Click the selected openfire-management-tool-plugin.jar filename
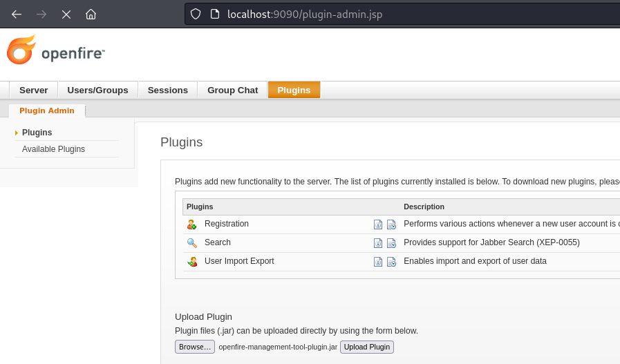This screenshot has width=620, height=364. click(x=278, y=347)
